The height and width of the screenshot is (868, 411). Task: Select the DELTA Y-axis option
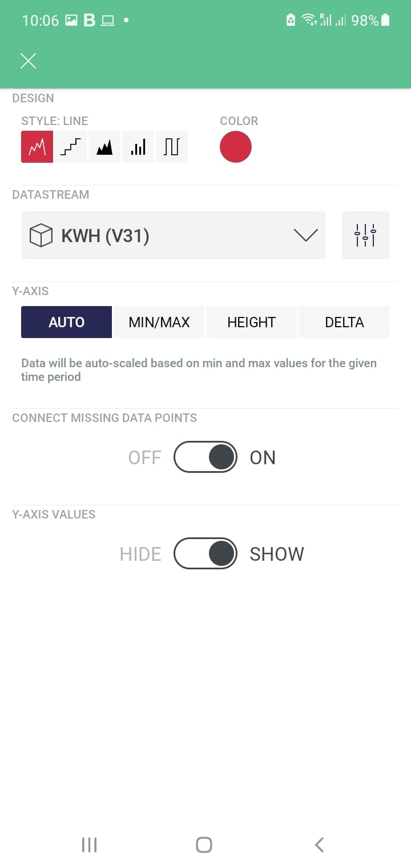click(344, 322)
